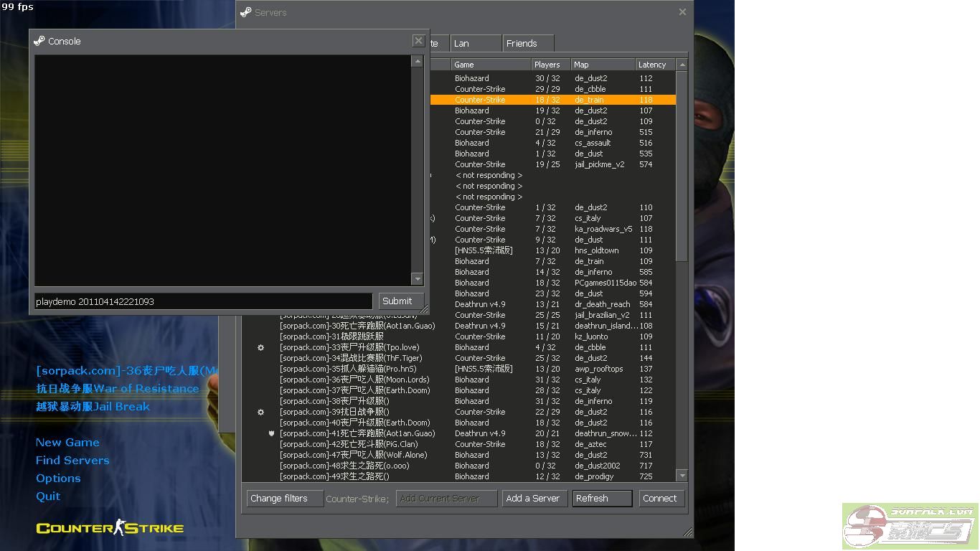The height and width of the screenshot is (551, 980).
Task: Switch to the Lan tab
Action: 475,44
